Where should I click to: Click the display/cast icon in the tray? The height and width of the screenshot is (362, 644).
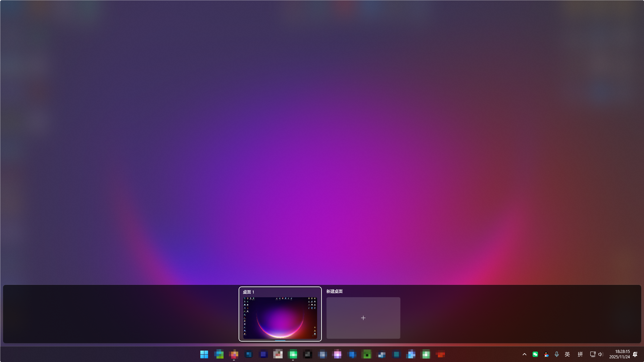592,354
